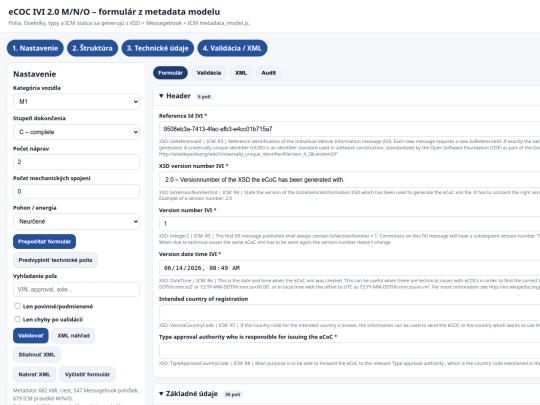Viewport: 540px width, 405px height.
Task: Open the Kategória vozidla dropdown showing M1
Action: click(x=76, y=102)
